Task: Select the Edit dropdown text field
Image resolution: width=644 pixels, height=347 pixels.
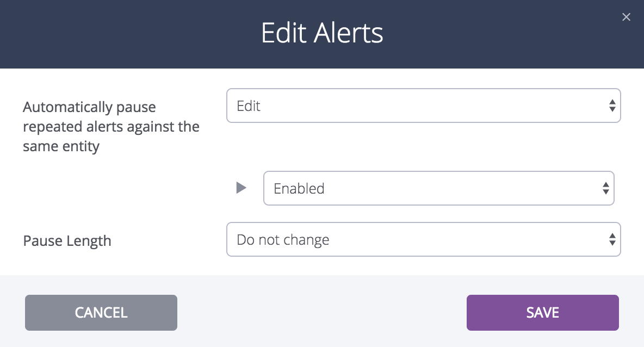Action: (x=326, y=106)
